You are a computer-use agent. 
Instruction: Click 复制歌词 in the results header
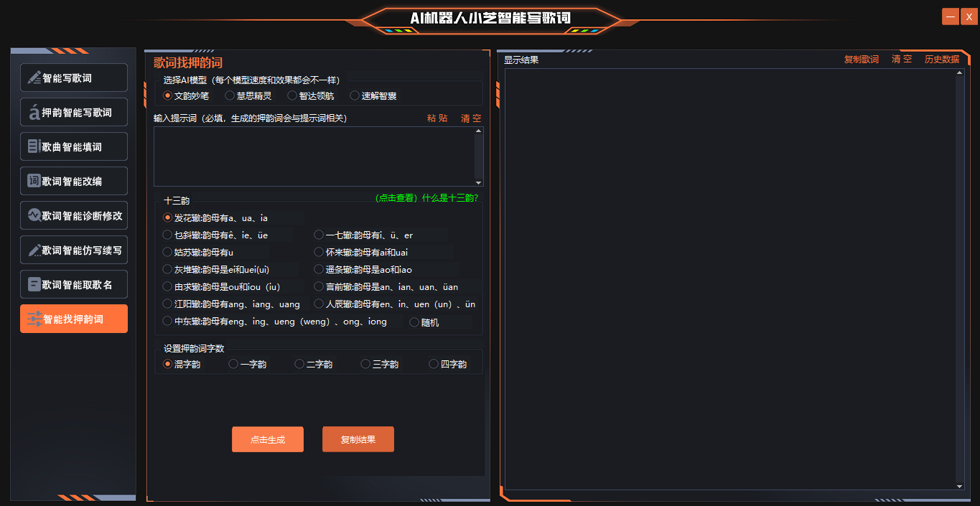(x=861, y=60)
